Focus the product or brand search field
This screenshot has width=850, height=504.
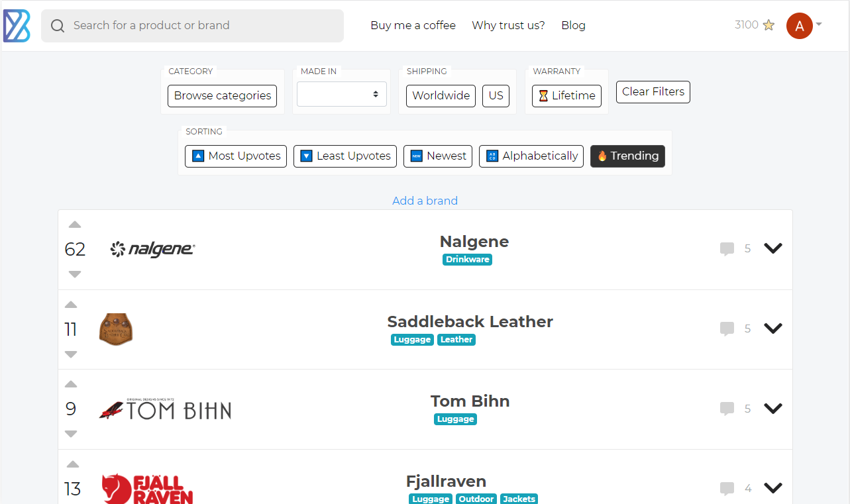pyautogui.click(x=192, y=26)
